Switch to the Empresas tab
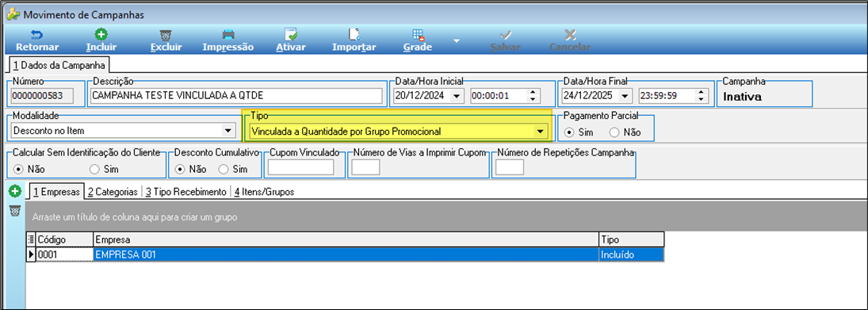The width and height of the screenshot is (868, 310). [57, 192]
